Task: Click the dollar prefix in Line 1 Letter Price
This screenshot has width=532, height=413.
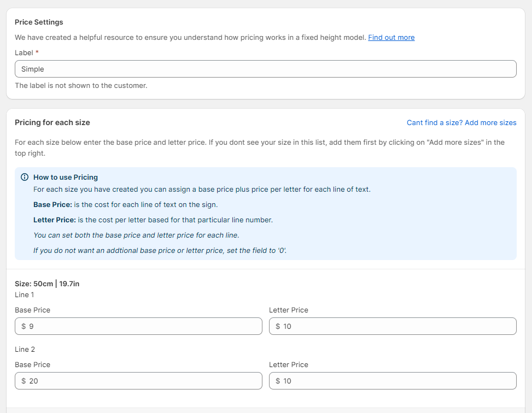Action: click(x=278, y=326)
